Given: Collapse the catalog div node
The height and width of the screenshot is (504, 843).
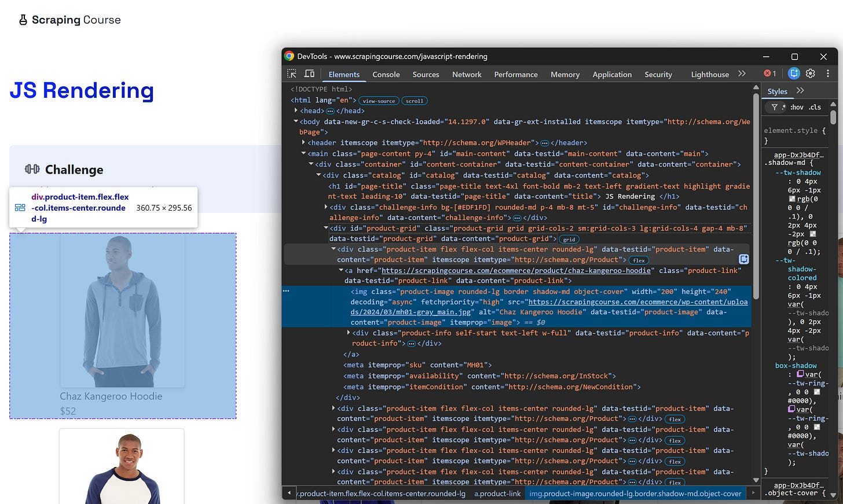Looking at the screenshot, I should pos(318,175).
